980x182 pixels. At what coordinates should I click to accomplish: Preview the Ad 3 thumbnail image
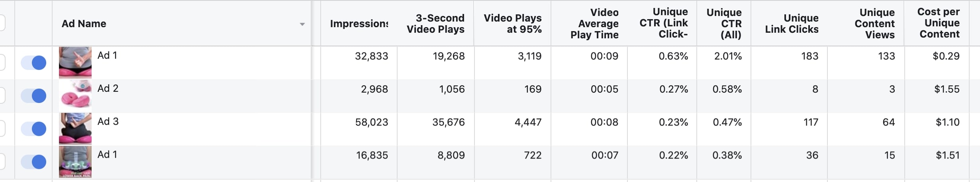tap(75, 129)
